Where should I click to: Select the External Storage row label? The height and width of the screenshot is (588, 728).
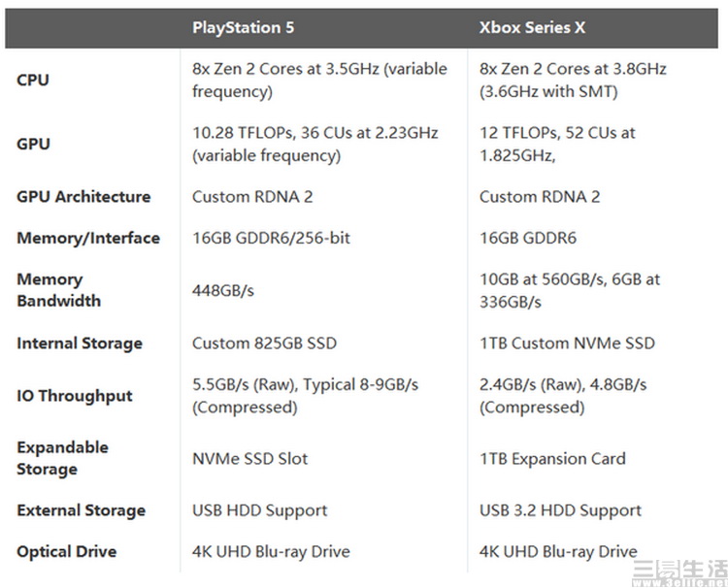coord(82,510)
